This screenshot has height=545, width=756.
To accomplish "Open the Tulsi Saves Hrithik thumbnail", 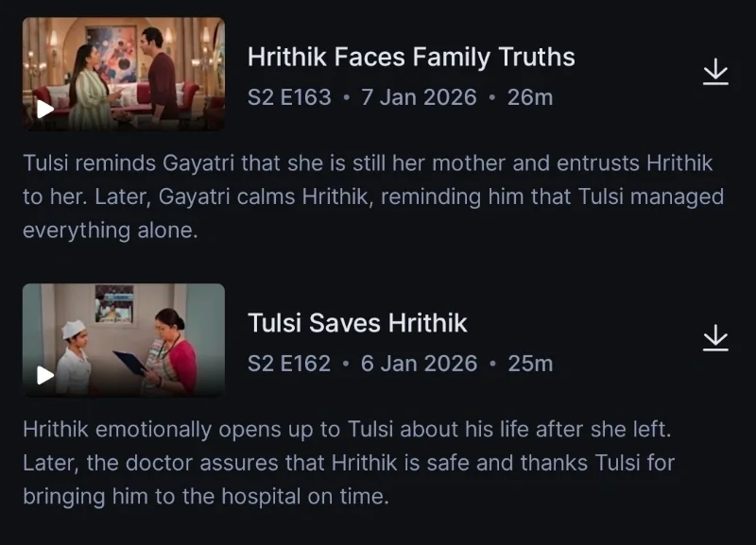I will click(124, 340).
